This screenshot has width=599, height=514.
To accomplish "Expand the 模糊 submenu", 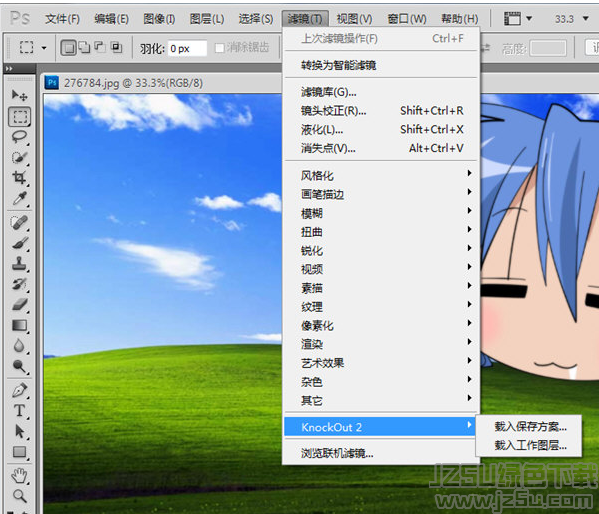I will [382, 213].
